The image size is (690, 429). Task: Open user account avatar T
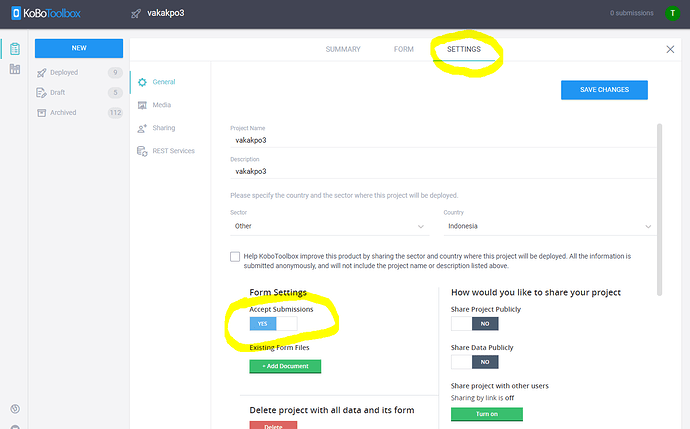point(673,13)
